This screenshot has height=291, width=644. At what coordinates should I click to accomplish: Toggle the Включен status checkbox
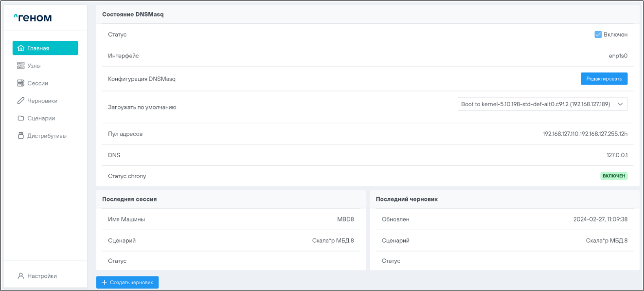pos(598,35)
